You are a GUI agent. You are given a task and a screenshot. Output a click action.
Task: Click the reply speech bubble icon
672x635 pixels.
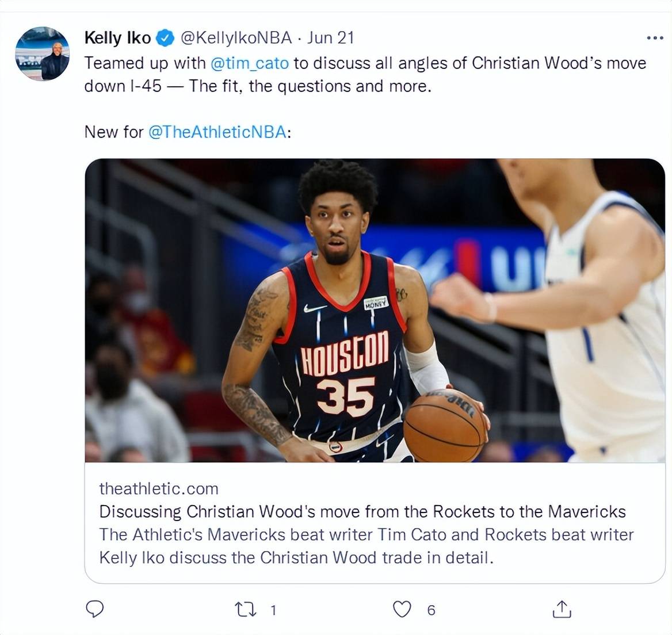coord(95,609)
